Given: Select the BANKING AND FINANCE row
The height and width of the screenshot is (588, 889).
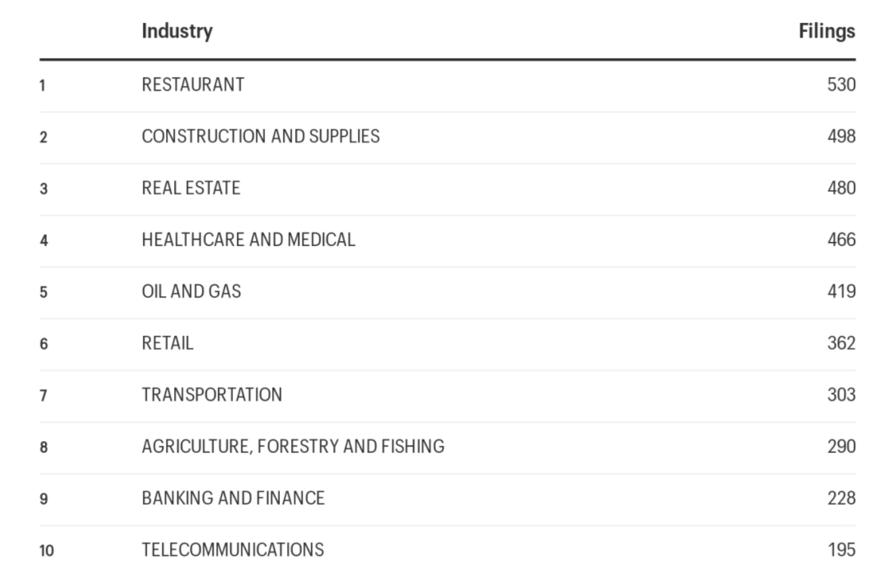Looking at the screenshot, I should pyautogui.click(x=447, y=499).
